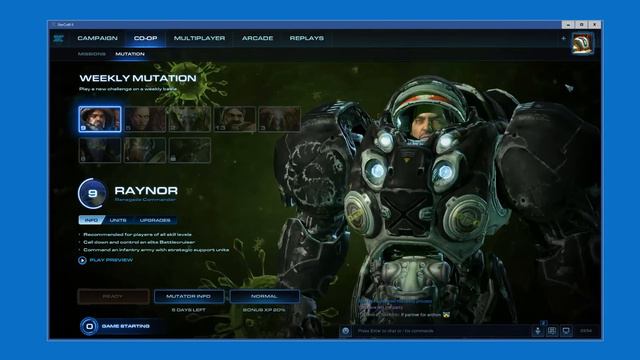Select the third commander portrait in the bottom row
This screenshot has width=640, height=360.
(190, 150)
